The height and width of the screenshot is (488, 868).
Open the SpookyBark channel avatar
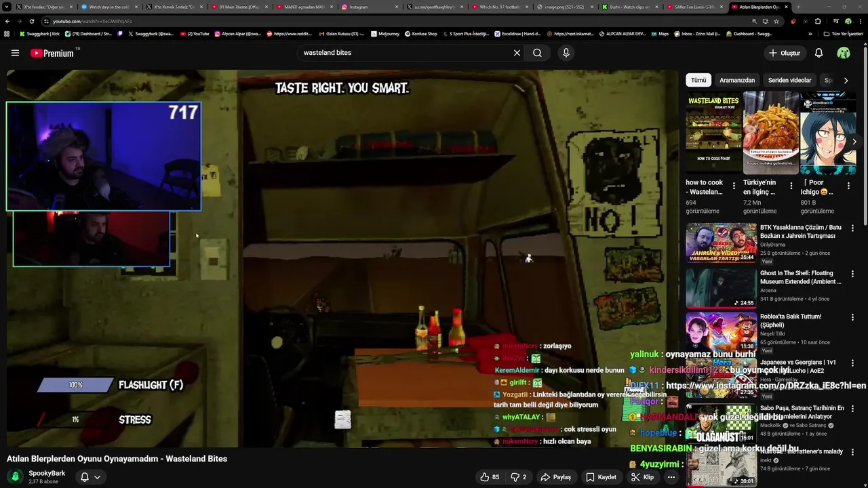tap(15, 477)
